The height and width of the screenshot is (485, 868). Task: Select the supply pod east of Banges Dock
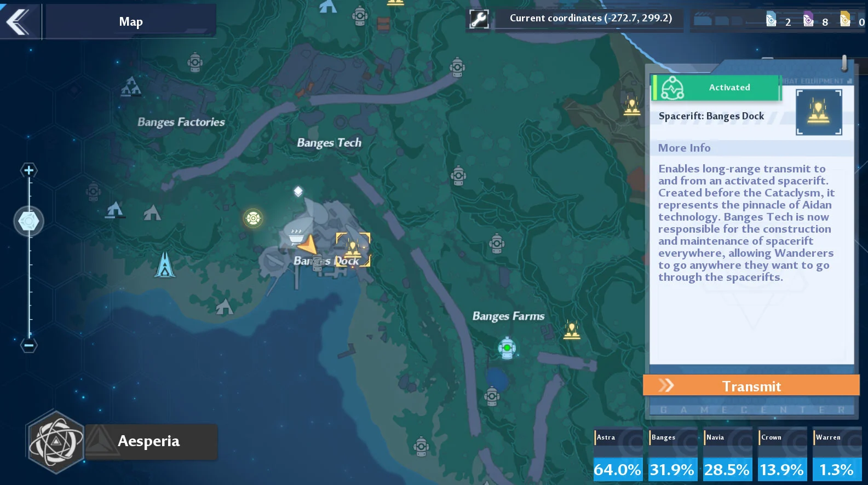pyautogui.click(x=497, y=244)
